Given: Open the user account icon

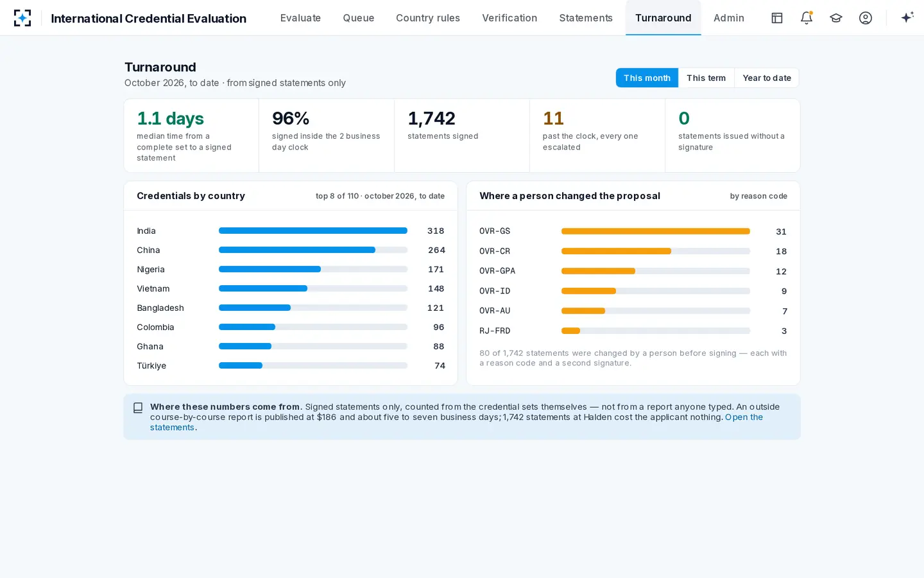Looking at the screenshot, I should [866, 18].
